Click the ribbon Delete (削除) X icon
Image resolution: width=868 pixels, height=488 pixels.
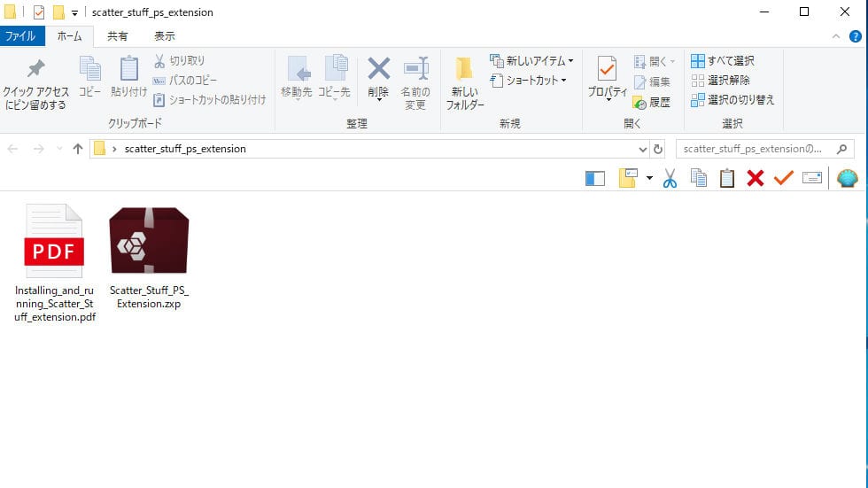(379, 69)
